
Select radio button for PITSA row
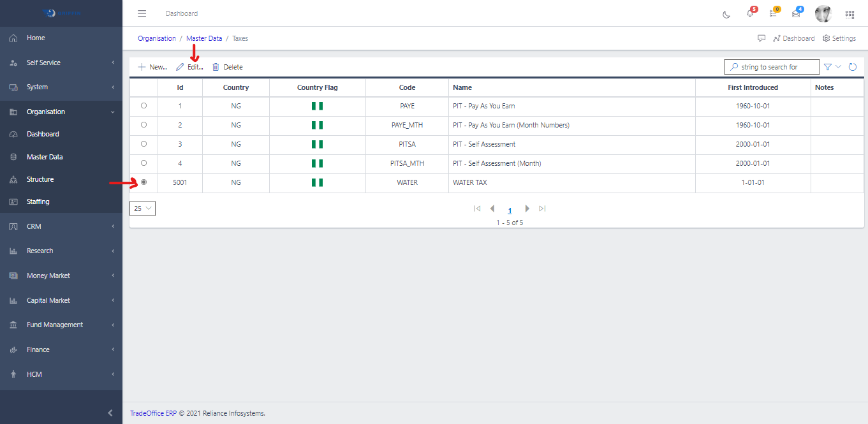[x=143, y=144]
